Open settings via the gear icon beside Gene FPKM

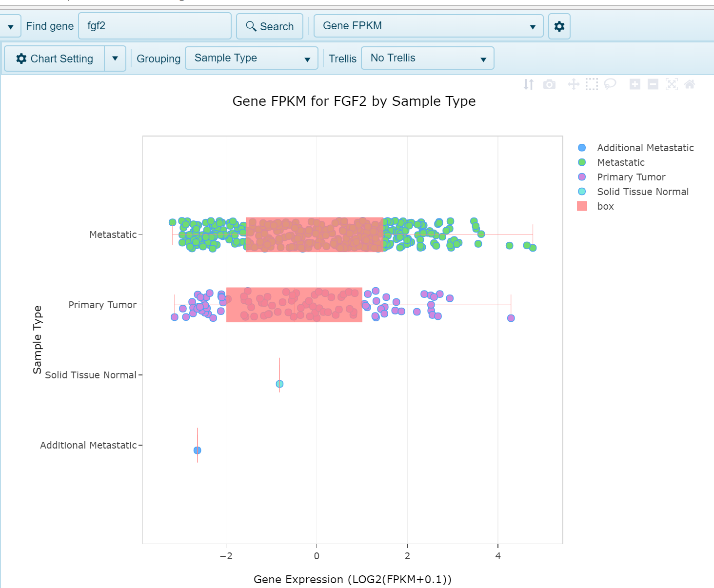pos(559,26)
